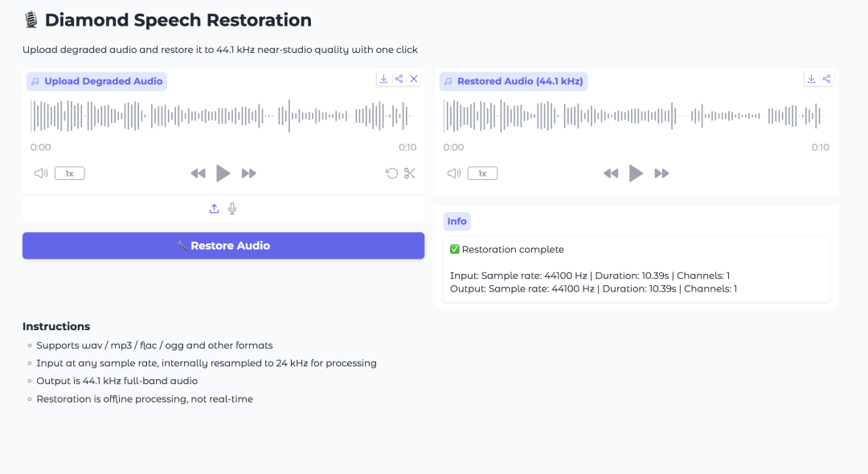Seek within the restored audio waveform
The height and width of the screenshot is (474, 868).
pyautogui.click(x=636, y=116)
